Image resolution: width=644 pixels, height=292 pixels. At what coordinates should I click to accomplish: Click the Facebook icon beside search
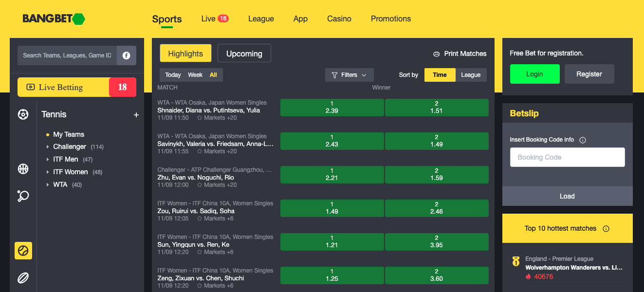click(x=126, y=55)
